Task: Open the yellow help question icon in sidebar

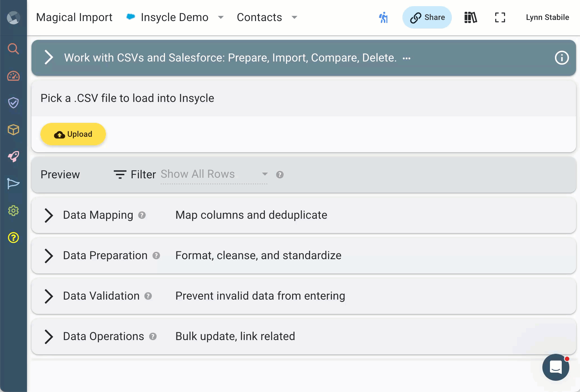Action: click(x=13, y=238)
